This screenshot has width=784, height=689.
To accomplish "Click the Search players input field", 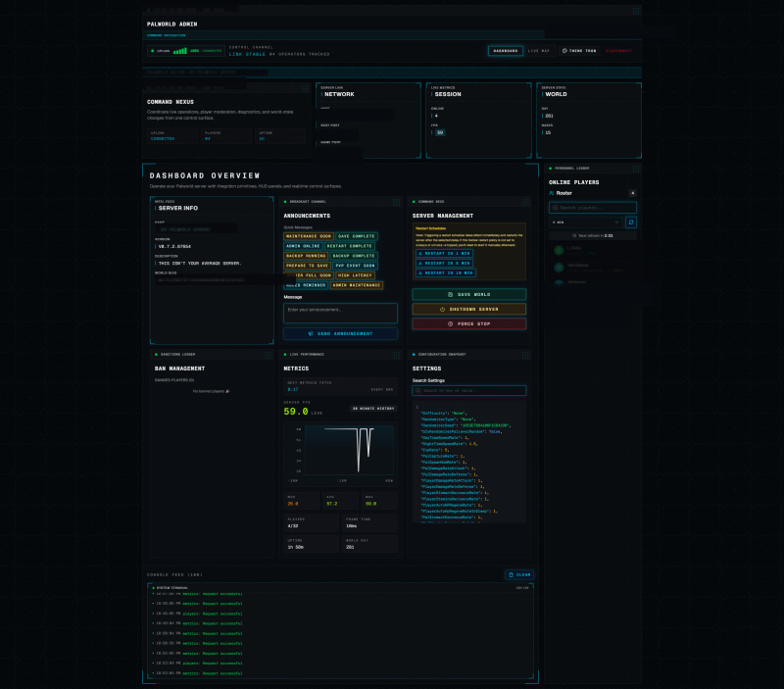I will (593, 208).
